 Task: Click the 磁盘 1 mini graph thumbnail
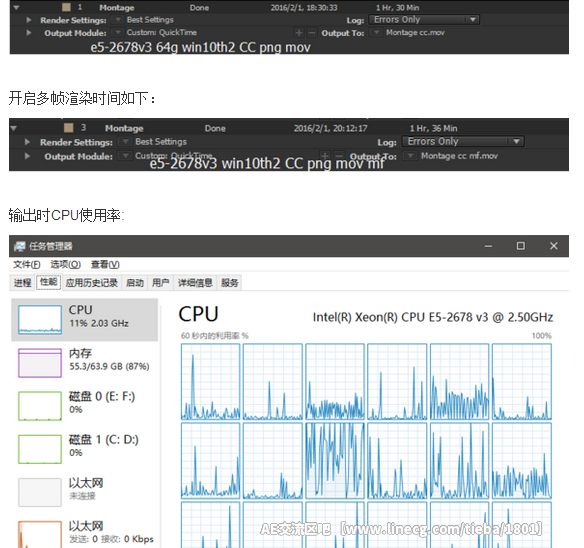tap(40, 449)
